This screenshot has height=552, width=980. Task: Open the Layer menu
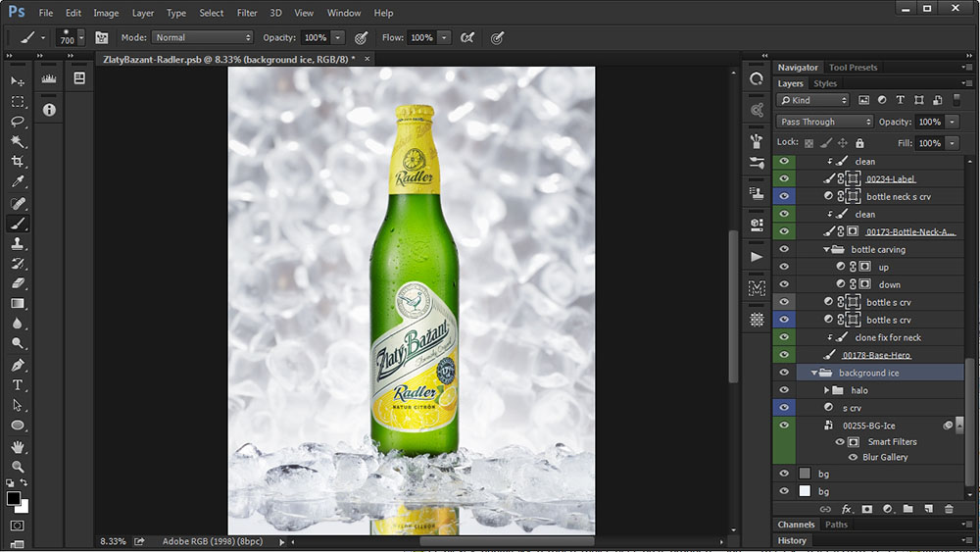[x=142, y=13]
